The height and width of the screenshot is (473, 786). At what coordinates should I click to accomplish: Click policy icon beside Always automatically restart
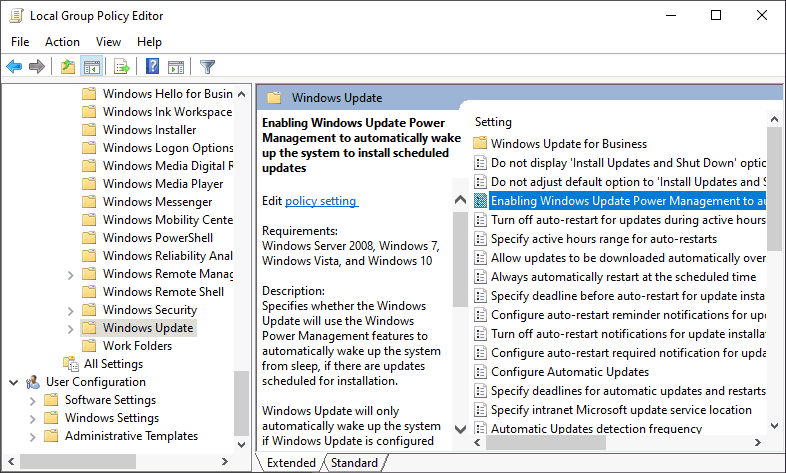click(x=480, y=277)
